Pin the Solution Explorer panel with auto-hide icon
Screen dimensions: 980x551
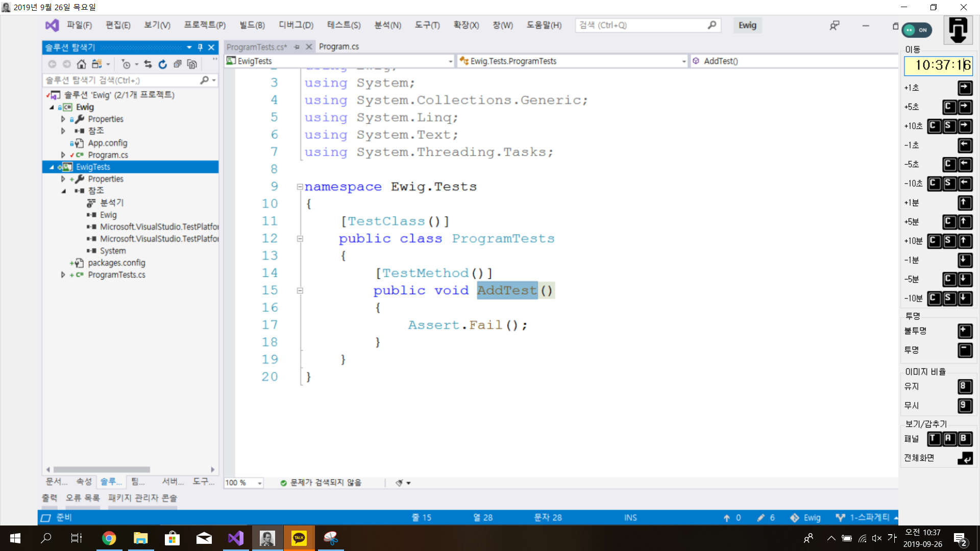tap(200, 47)
